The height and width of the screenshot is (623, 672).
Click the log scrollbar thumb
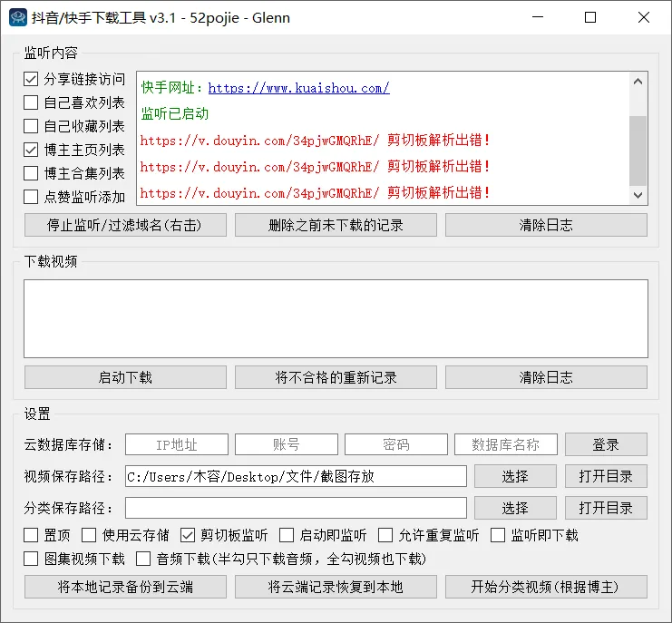tap(638, 151)
